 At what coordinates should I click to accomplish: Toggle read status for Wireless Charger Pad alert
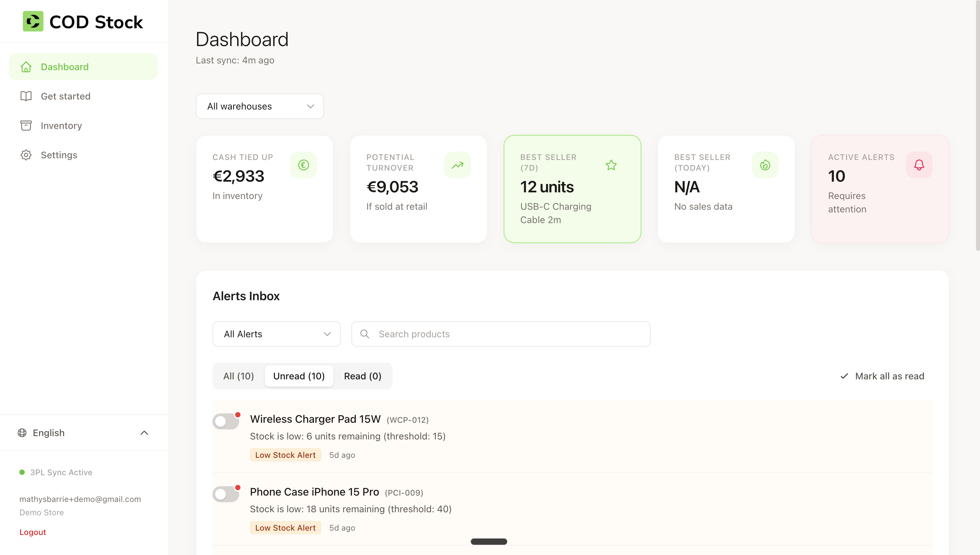(x=226, y=421)
